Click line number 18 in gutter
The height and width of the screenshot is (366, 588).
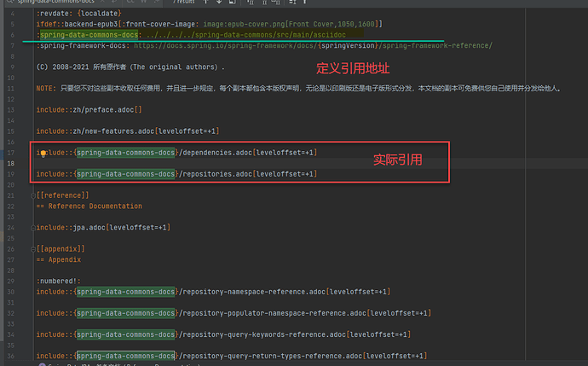pos(11,163)
